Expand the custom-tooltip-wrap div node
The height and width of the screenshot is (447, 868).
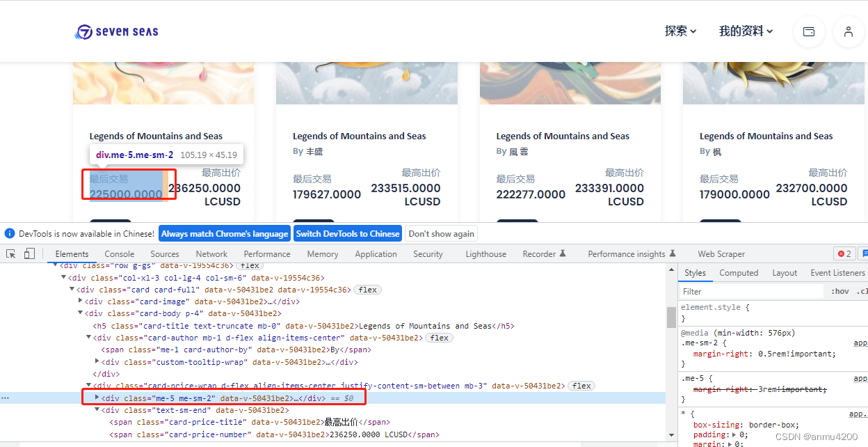[x=97, y=361]
